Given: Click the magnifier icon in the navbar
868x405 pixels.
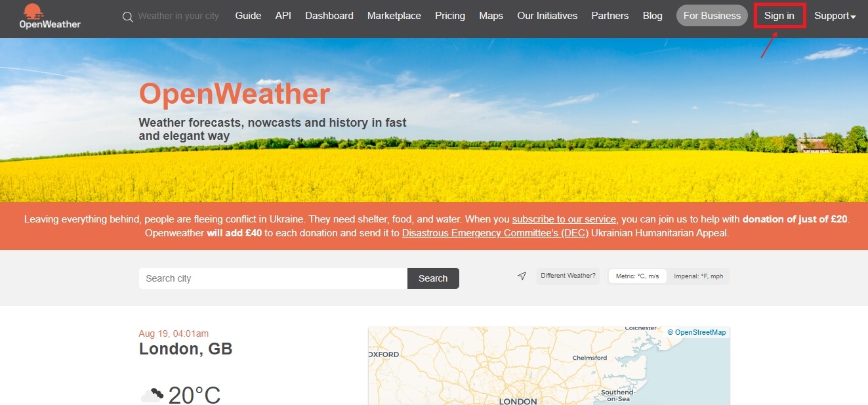Looking at the screenshot, I should [127, 16].
